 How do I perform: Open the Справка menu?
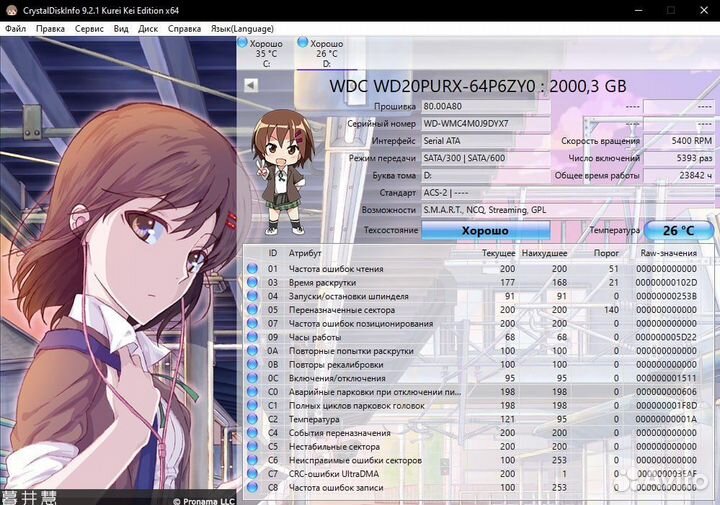pyautogui.click(x=184, y=28)
